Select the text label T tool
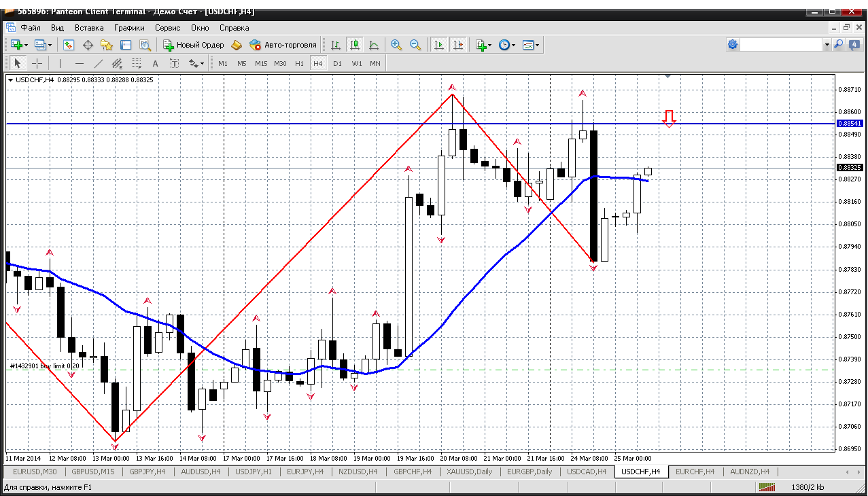Screen dimensions: 868x496 [x=174, y=63]
